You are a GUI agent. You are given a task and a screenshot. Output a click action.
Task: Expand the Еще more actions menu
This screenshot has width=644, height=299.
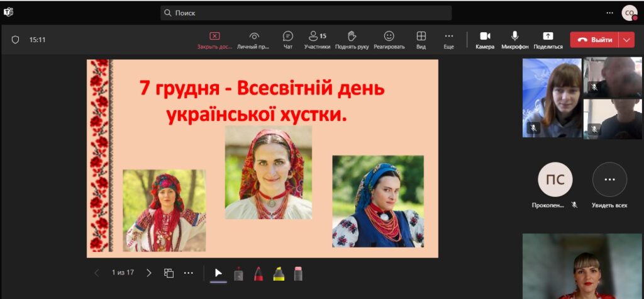pyautogui.click(x=448, y=40)
